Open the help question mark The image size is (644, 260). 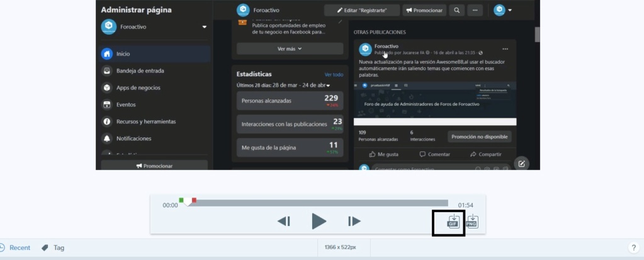pyautogui.click(x=633, y=247)
